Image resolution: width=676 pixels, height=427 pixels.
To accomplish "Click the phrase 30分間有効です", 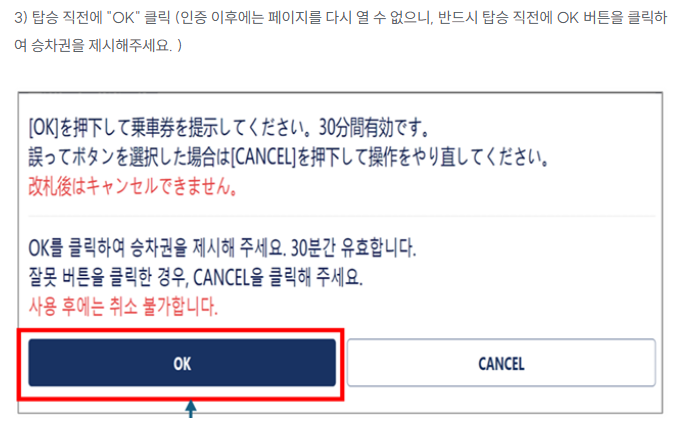I will pyautogui.click(x=374, y=127).
